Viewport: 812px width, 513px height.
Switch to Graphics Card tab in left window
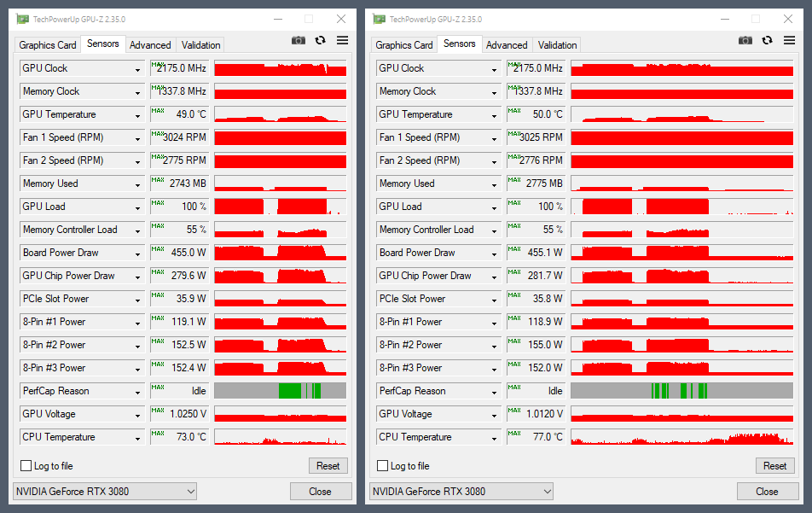pos(48,45)
